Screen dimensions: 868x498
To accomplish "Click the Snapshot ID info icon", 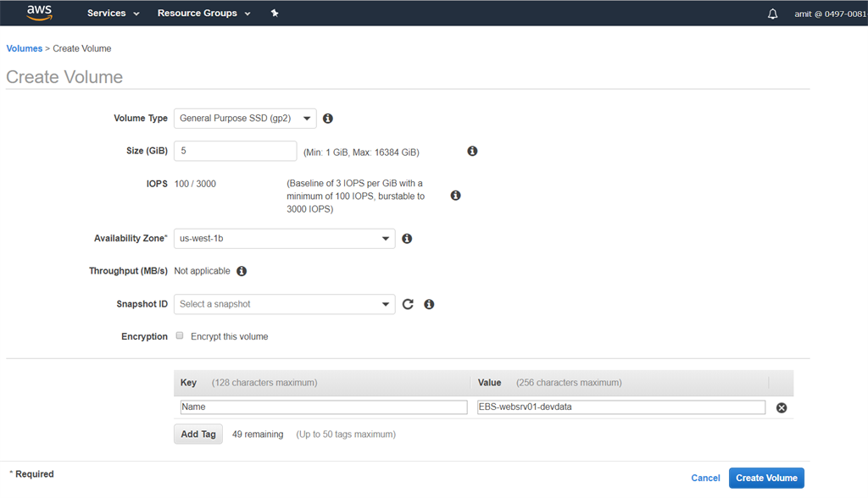I will point(429,304).
